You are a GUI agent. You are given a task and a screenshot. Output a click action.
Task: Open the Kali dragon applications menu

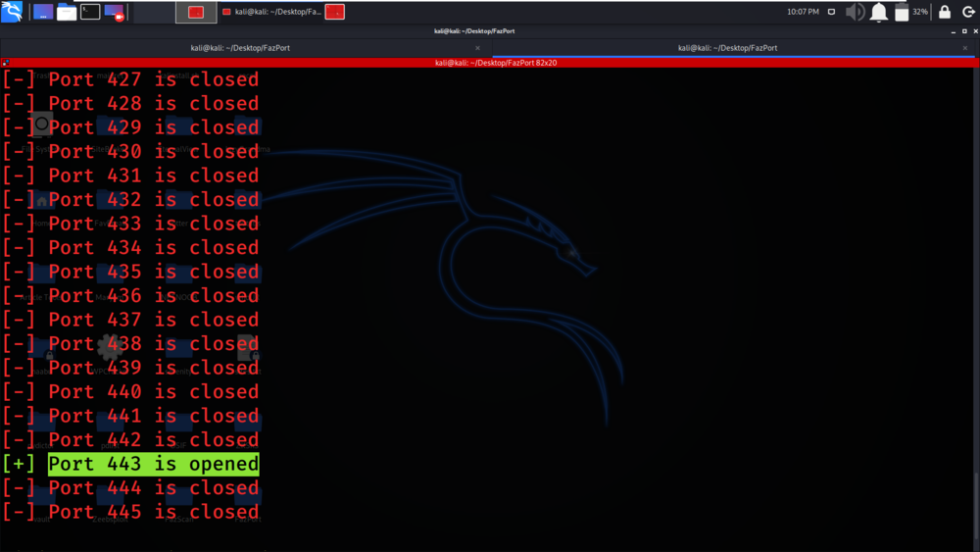(x=12, y=11)
